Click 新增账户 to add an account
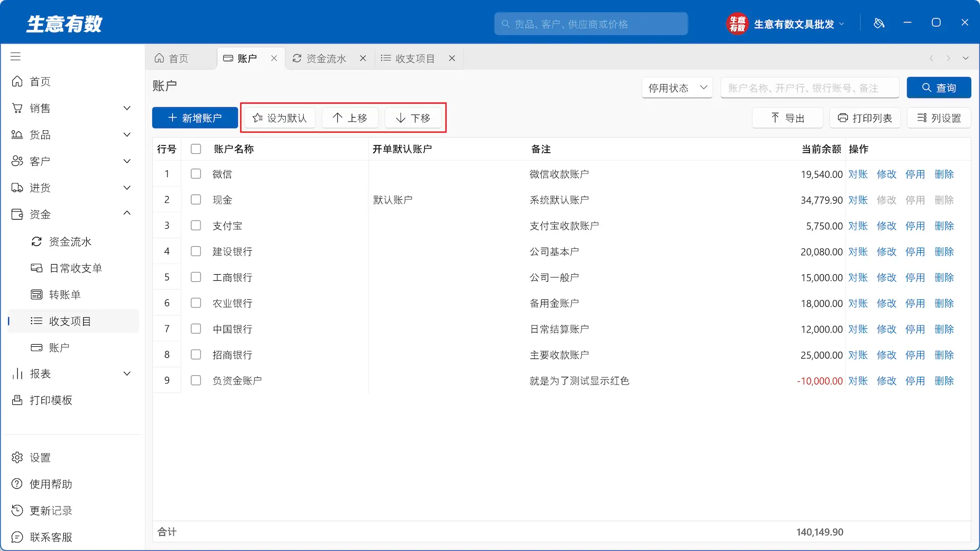Image resolution: width=980 pixels, height=551 pixels. click(x=195, y=118)
